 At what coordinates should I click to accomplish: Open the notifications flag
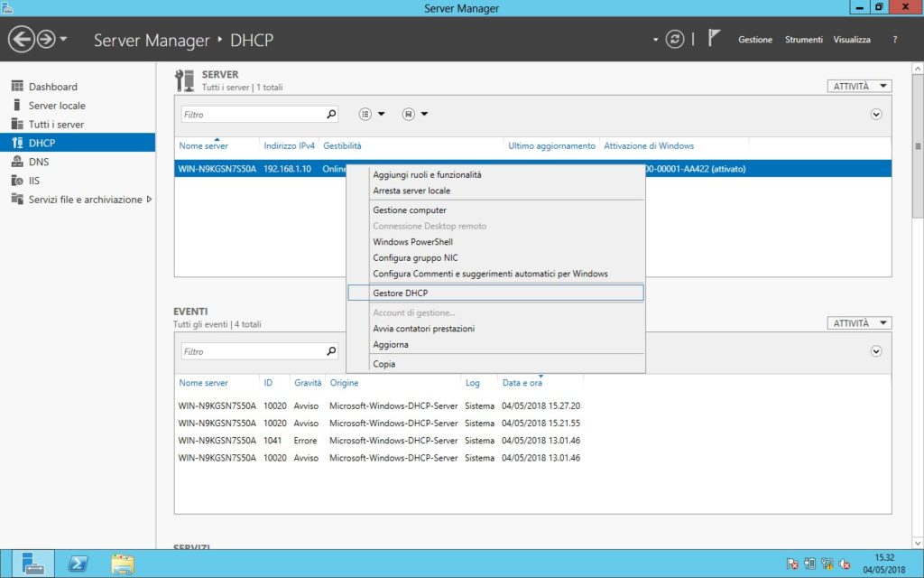click(714, 39)
